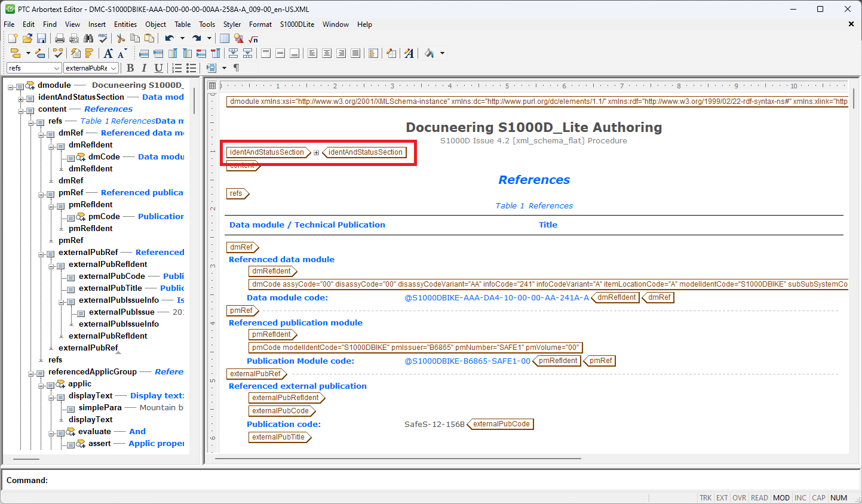Click the Print icon in the toolbar
Viewport: 862px width, 504px height.
point(60,38)
